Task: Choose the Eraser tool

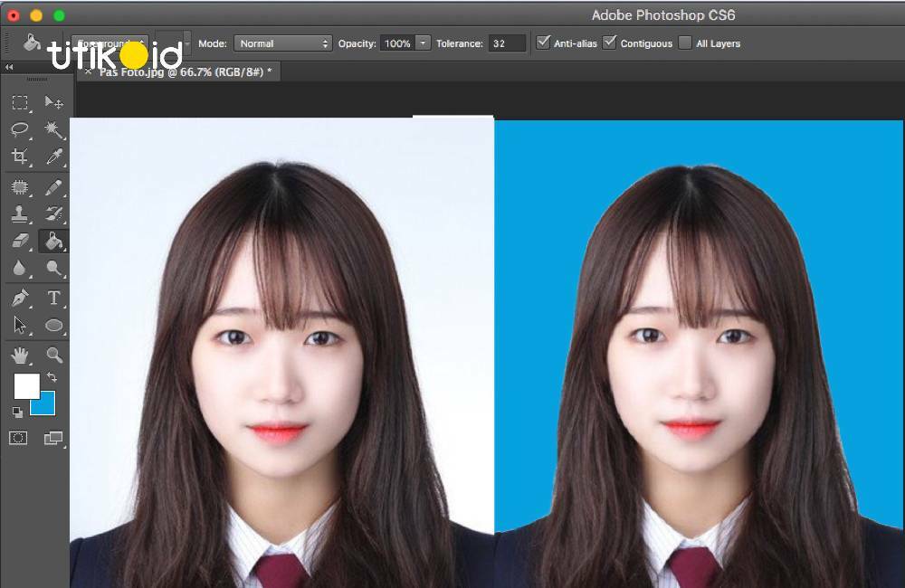Action: click(20, 242)
